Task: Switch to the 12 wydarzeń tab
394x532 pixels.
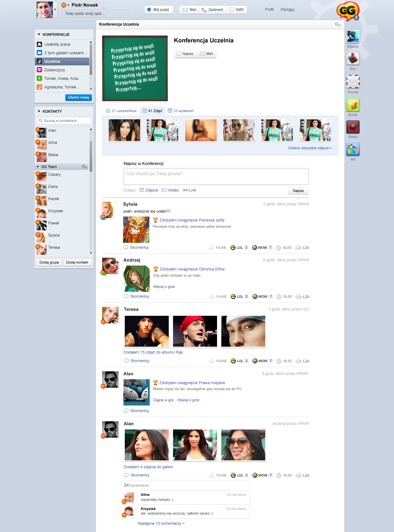Action: coord(181,111)
